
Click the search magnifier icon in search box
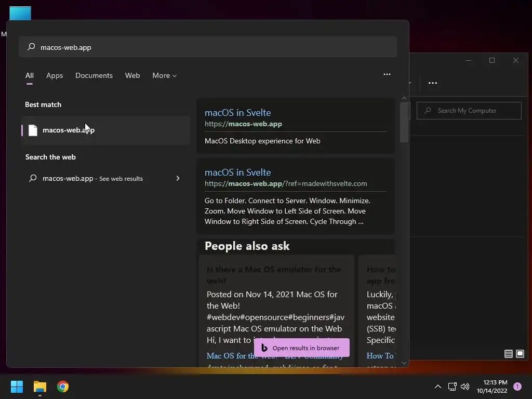tap(31, 46)
